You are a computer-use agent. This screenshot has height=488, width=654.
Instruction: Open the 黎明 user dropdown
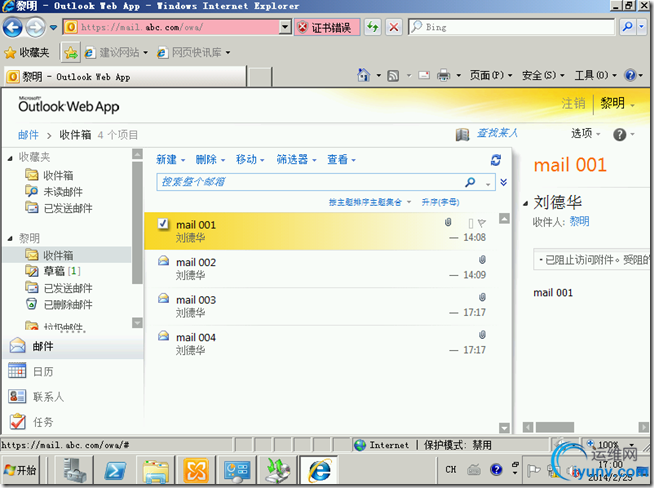pos(618,103)
